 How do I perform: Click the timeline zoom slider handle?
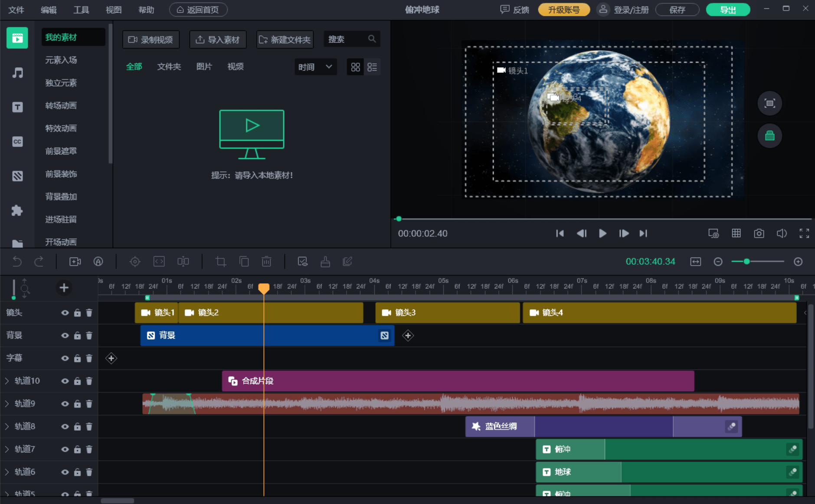tap(746, 262)
